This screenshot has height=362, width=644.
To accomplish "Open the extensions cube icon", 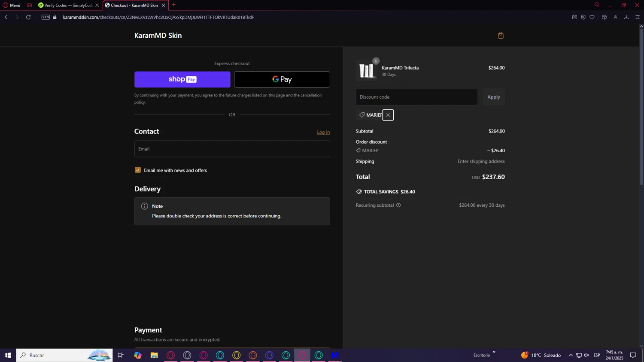I will point(604,17).
